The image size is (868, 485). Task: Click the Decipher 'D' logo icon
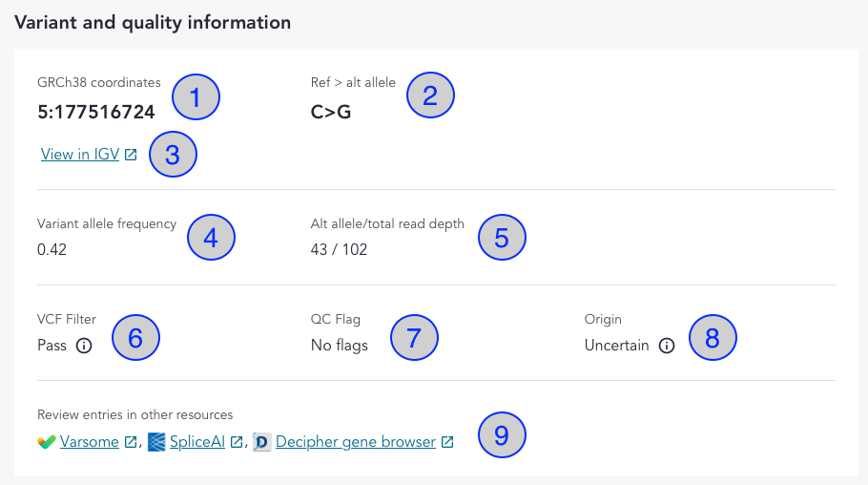tap(262, 442)
